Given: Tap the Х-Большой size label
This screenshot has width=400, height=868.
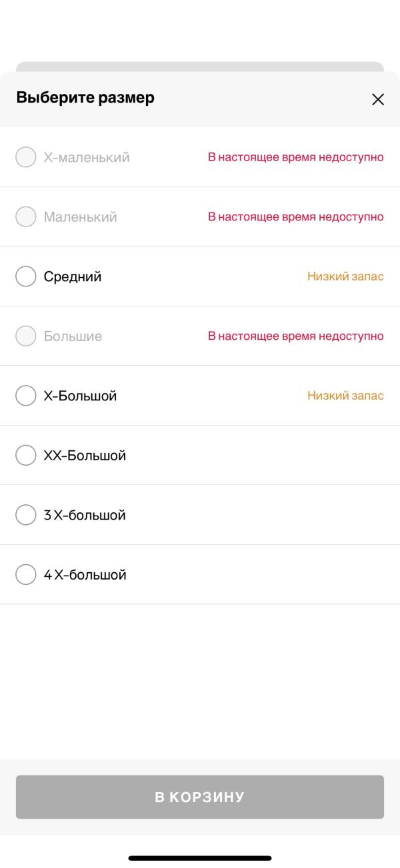Looking at the screenshot, I should pos(80,396).
